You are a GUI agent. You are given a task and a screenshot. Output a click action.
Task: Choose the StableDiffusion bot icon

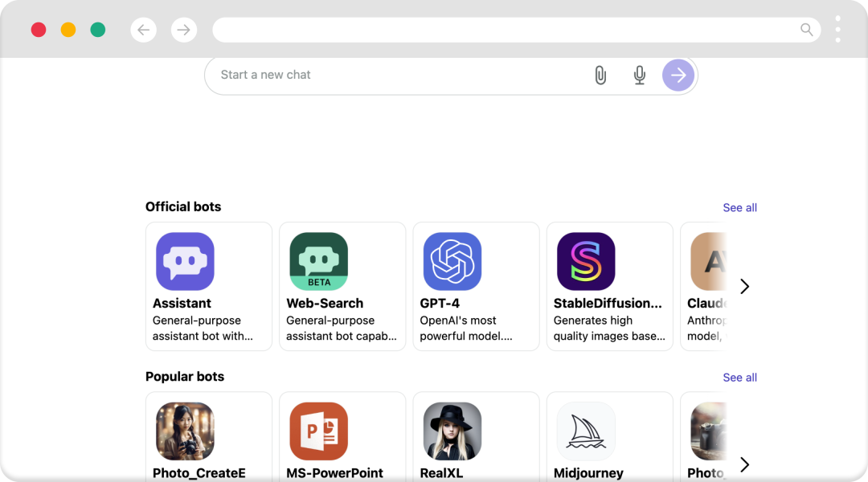click(x=586, y=261)
